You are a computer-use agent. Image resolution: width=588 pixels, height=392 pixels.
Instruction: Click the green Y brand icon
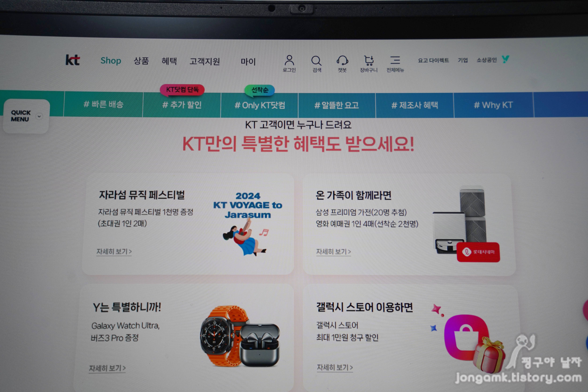click(x=505, y=59)
